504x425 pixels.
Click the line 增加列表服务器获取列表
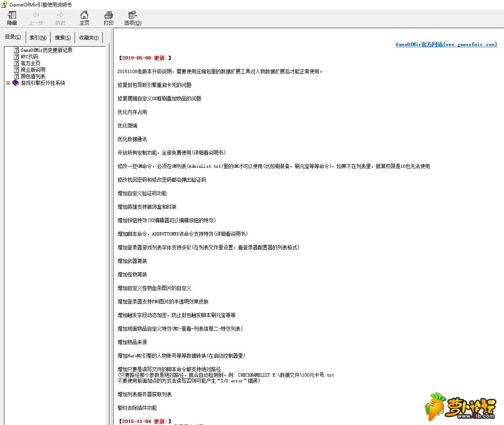pos(145,394)
